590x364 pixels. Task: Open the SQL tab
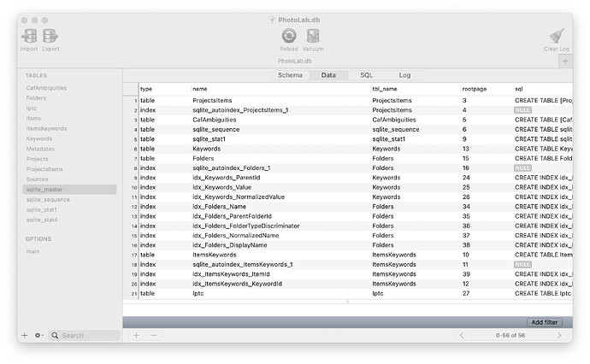click(367, 75)
